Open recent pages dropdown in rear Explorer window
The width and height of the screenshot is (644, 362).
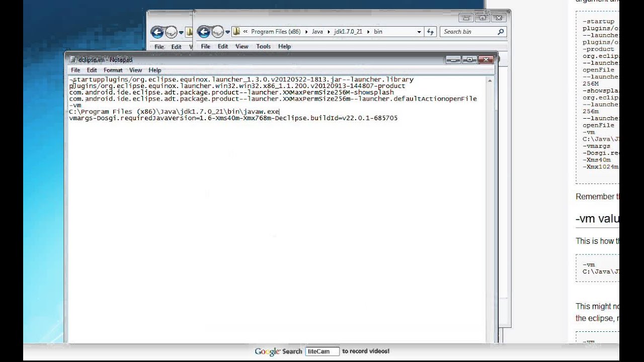point(181,33)
